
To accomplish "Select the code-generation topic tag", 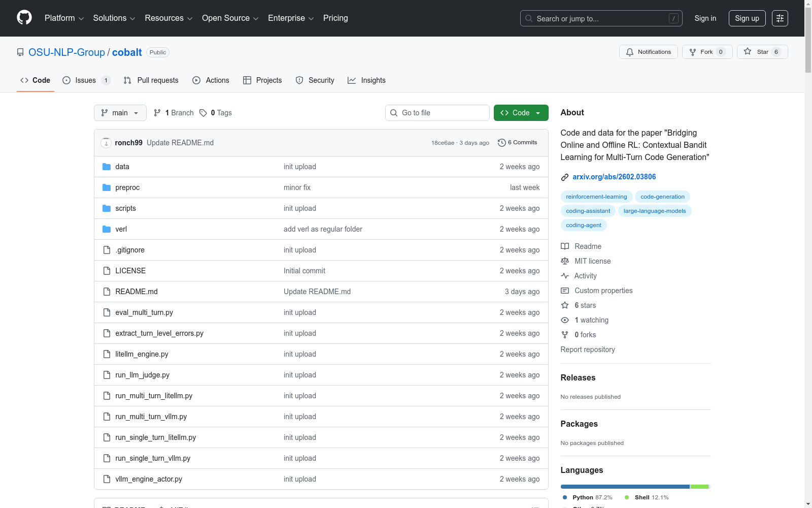I will click(662, 197).
